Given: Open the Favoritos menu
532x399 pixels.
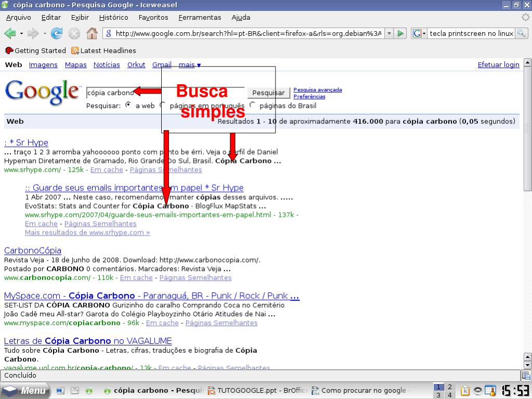Looking at the screenshot, I should tap(153, 17).
